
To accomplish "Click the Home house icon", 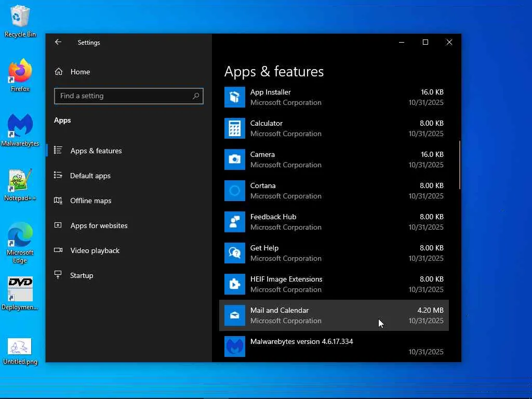I will [x=59, y=72].
